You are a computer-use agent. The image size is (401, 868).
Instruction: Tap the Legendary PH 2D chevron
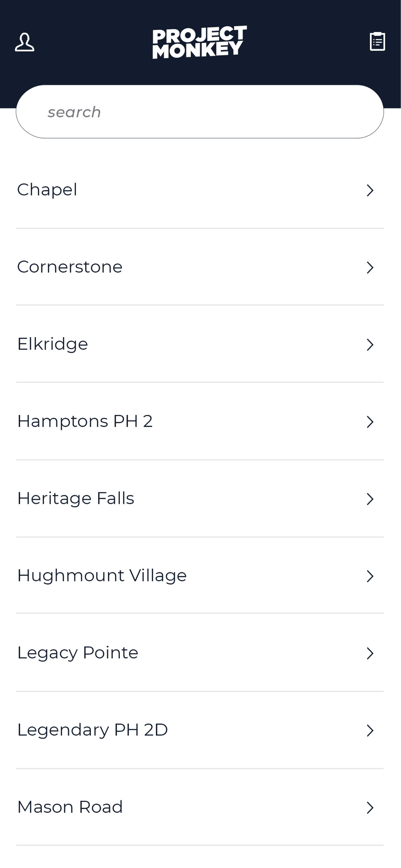click(x=370, y=731)
